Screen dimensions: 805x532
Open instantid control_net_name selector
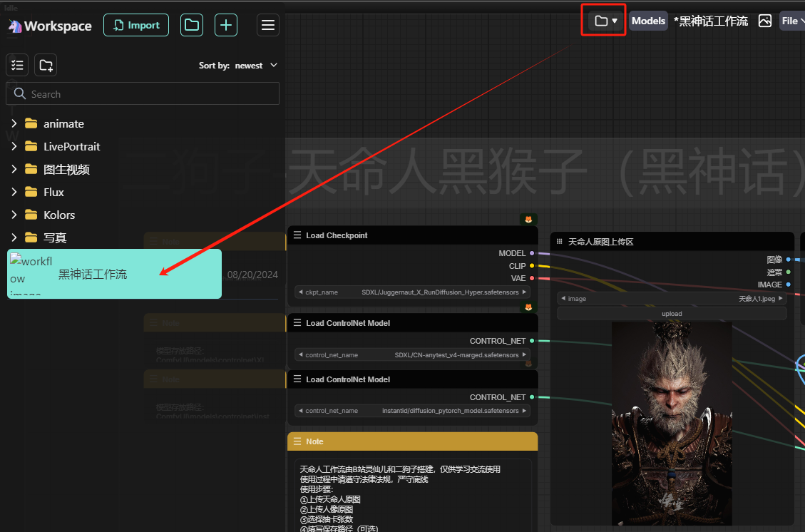[412, 411]
